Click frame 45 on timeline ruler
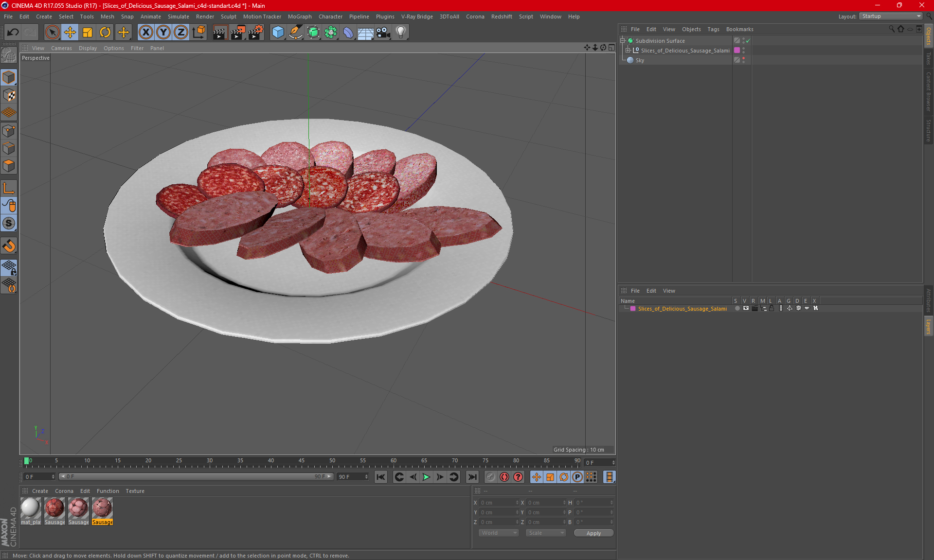This screenshot has width=934, height=560. click(x=302, y=461)
